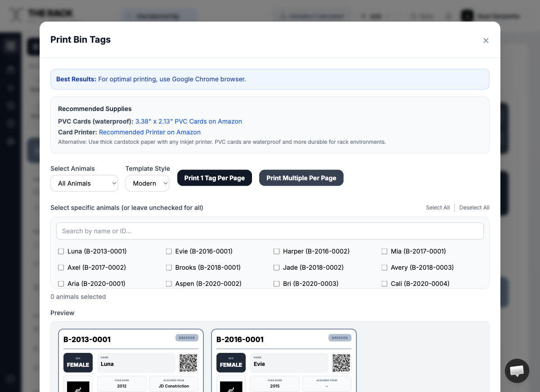
Task: Click Print Multiple Per Page button
Action: coord(301,178)
